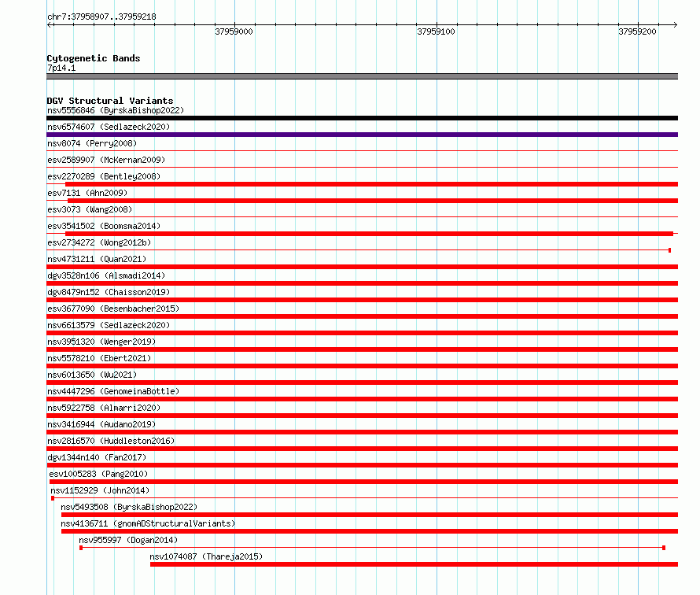Click the black bar of nsv5556846
The image size is (700, 595).
pos(362,118)
